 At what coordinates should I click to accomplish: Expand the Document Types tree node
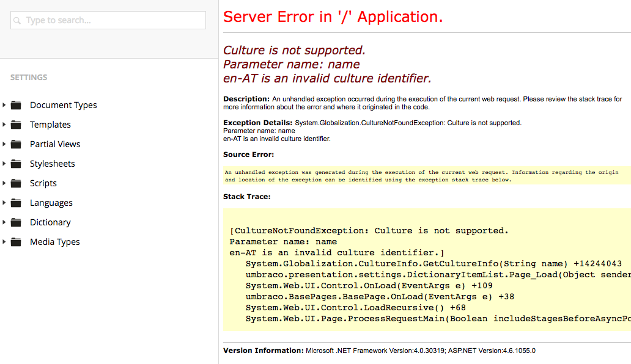[4, 105]
